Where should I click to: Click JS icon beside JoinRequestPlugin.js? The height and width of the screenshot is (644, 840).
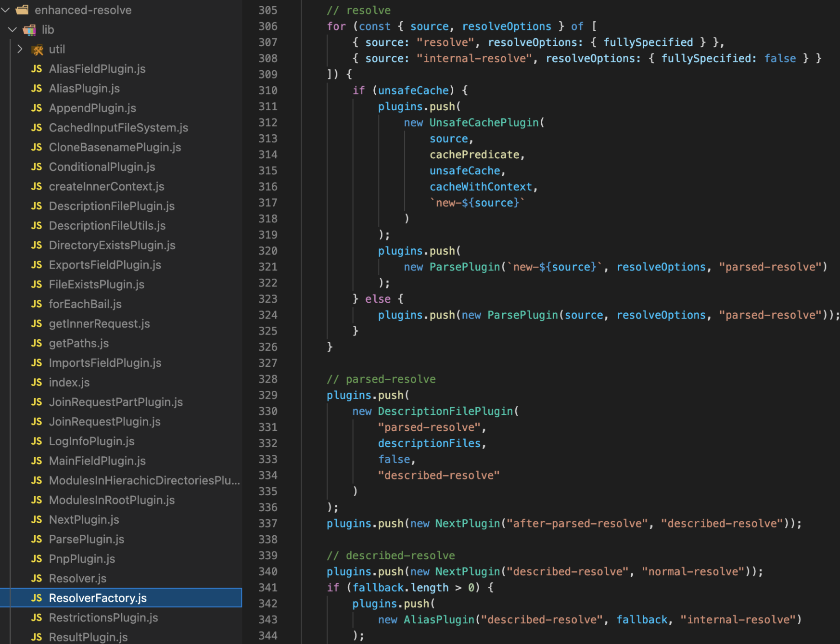(x=37, y=422)
